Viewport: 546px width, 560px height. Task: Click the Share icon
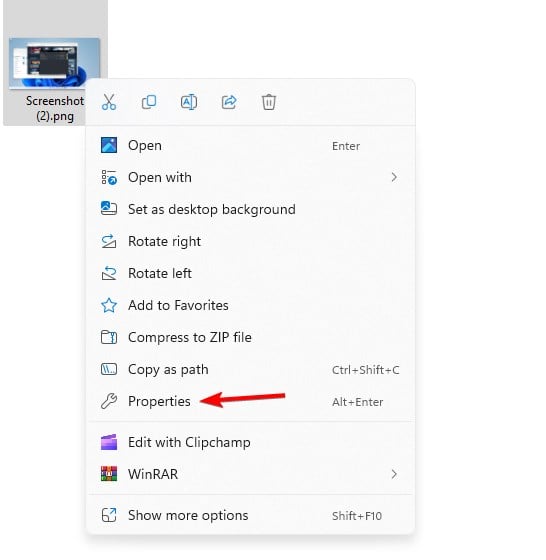point(229,102)
